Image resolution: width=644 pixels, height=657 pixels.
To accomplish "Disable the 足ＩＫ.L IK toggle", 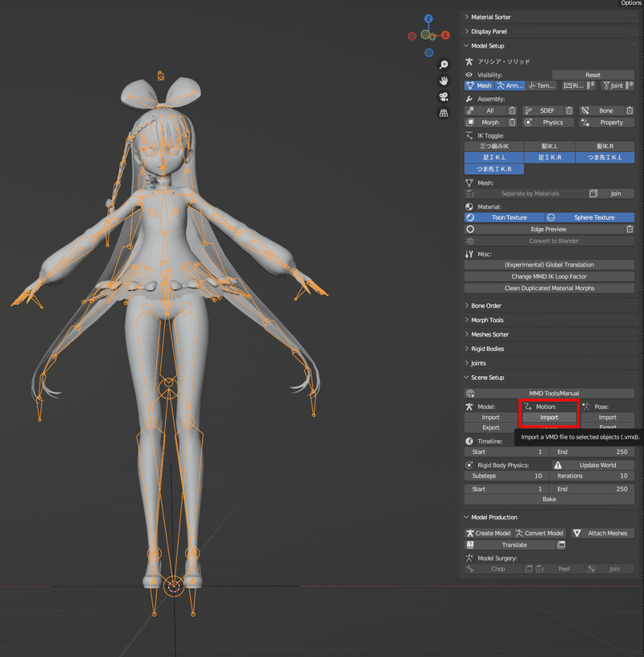I will [x=493, y=157].
